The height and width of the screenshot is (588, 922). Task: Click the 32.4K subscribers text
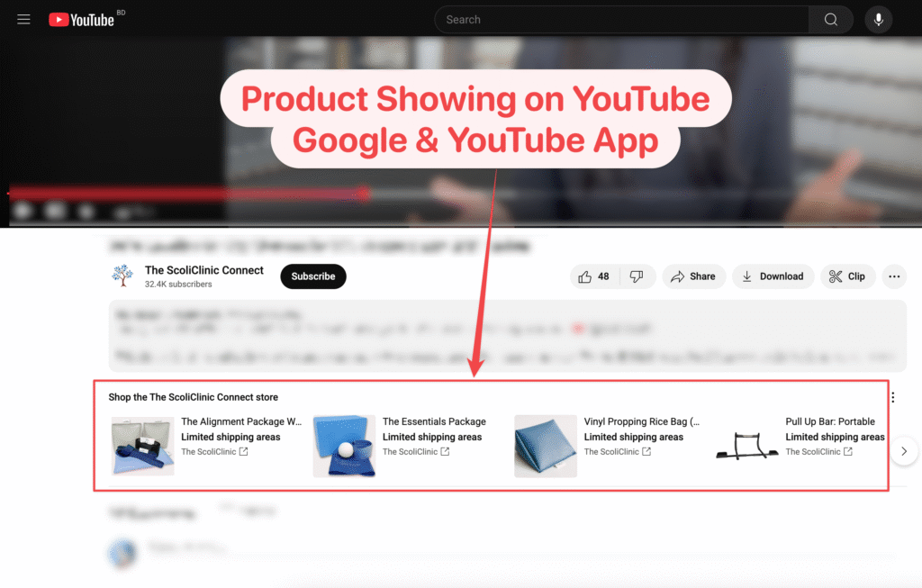[178, 284]
